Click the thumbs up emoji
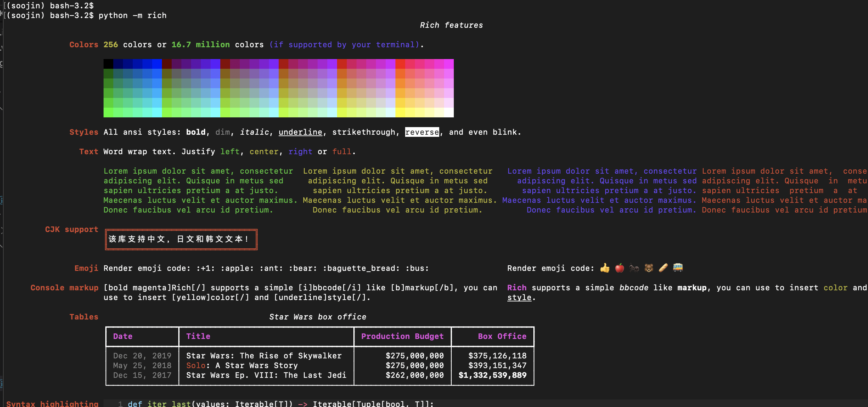The width and height of the screenshot is (868, 407). coord(605,268)
